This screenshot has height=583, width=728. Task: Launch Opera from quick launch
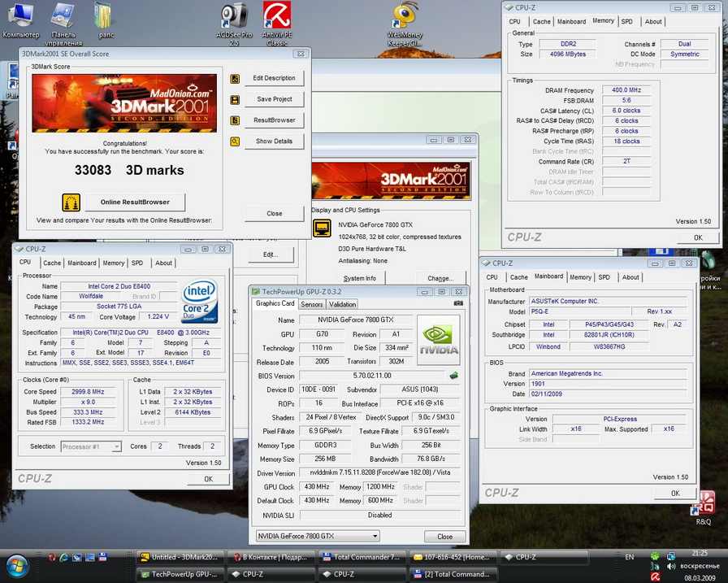pos(52,557)
